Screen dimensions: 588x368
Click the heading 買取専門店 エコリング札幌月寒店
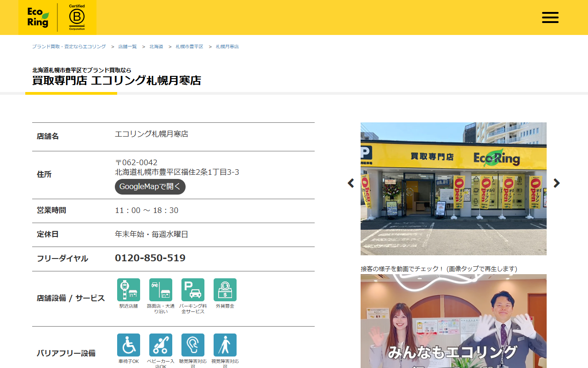point(117,80)
